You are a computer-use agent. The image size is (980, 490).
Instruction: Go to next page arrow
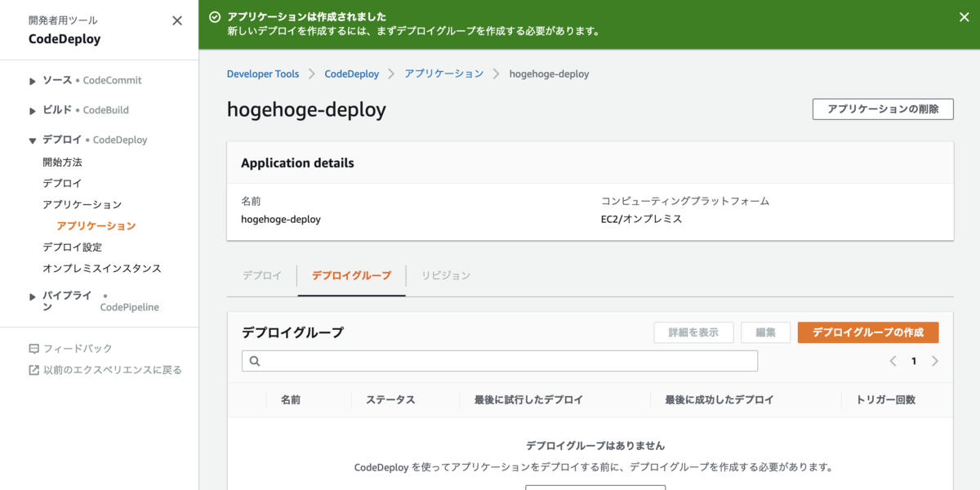click(935, 361)
